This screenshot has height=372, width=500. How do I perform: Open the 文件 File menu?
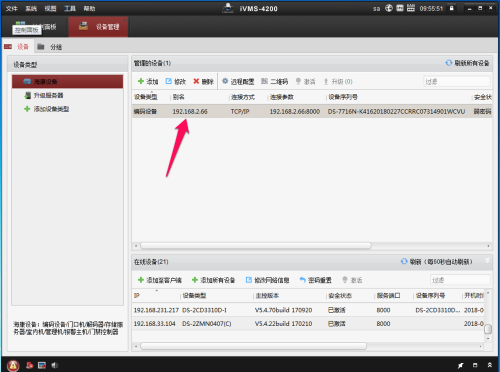pyautogui.click(x=12, y=9)
